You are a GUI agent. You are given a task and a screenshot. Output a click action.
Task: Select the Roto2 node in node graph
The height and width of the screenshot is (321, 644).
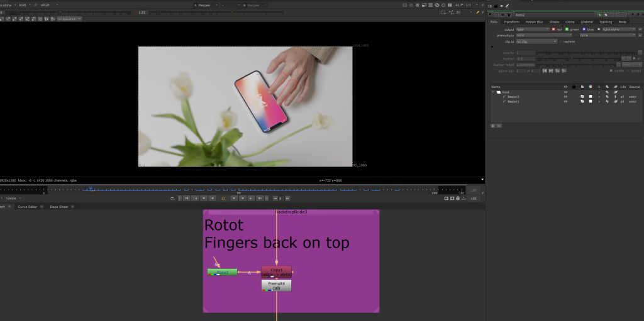pos(222,272)
